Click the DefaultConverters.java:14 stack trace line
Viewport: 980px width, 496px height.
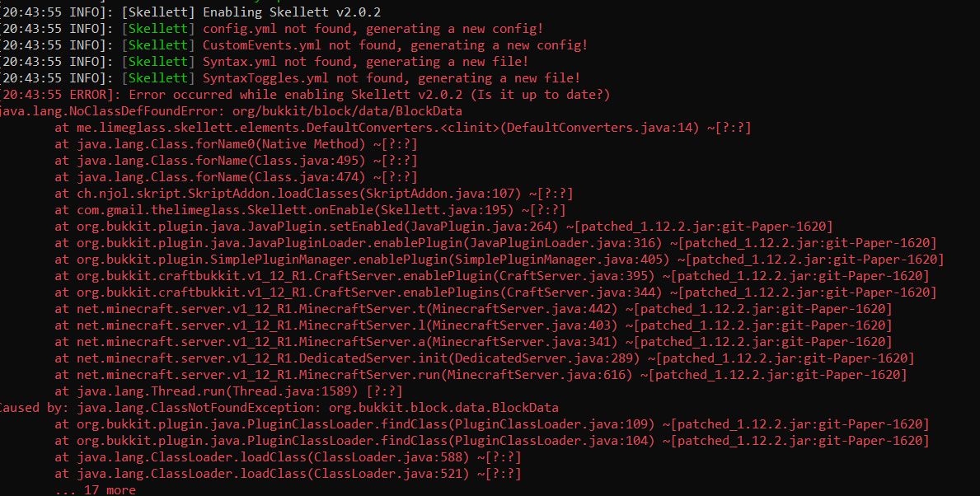click(402, 128)
